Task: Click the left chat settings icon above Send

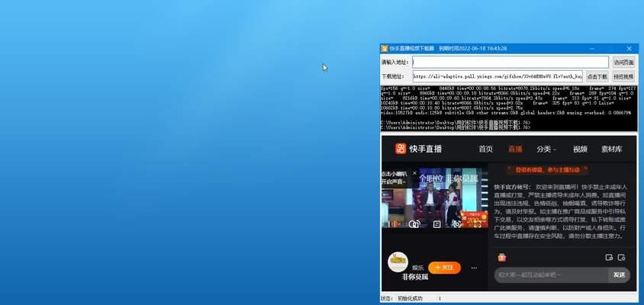Action: pos(609,258)
